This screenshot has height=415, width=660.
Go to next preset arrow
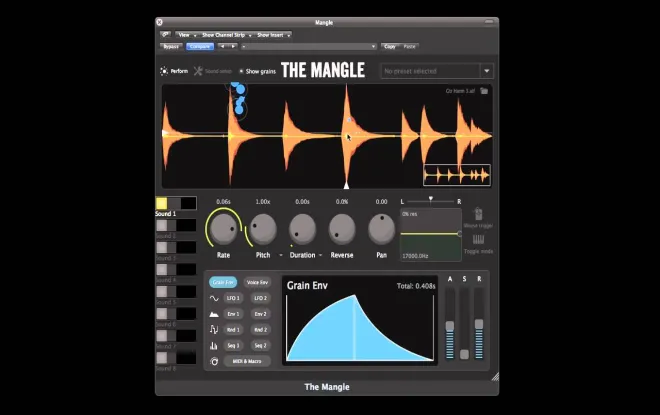coord(233,46)
